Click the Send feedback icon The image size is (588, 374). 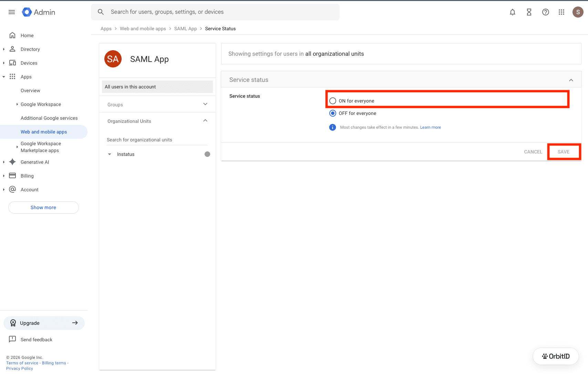pyautogui.click(x=12, y=339)
